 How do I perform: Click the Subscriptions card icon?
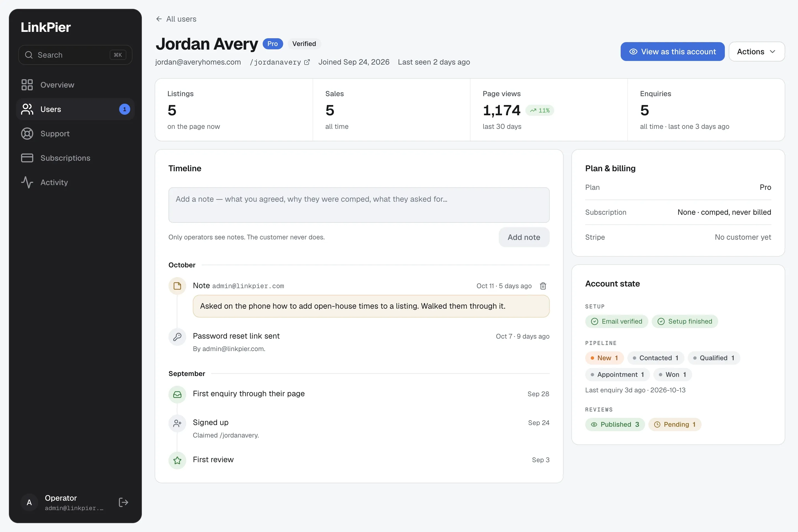pyautogui.click(x=27, y=158)
